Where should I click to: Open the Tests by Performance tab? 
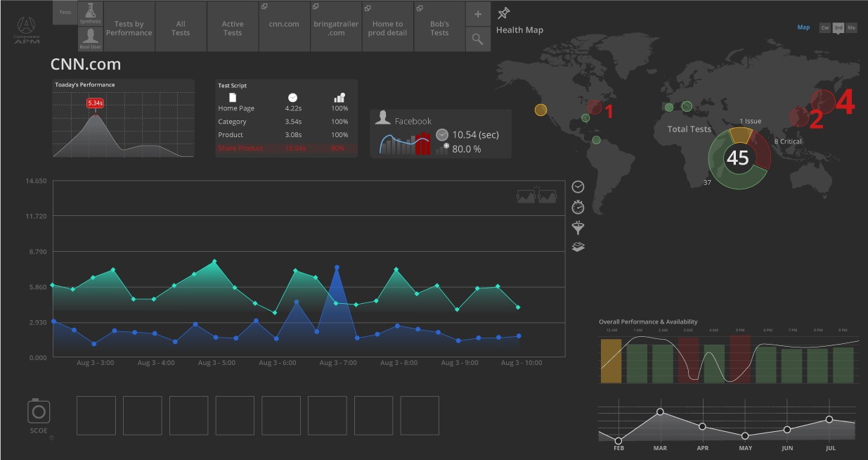(x=129, y=28)
